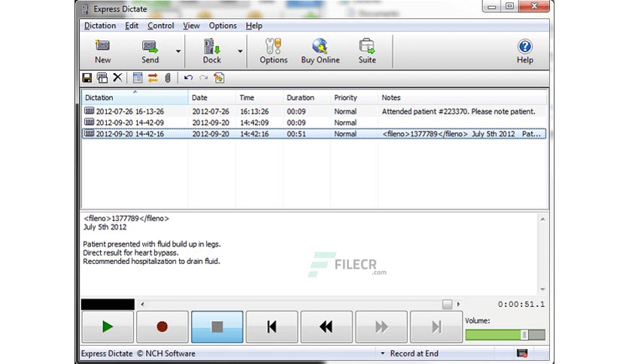The image size is (629, 364).
Task: Nudge the position slider left with the arrow
Action: pyautogui.click(x=142, y=305)
